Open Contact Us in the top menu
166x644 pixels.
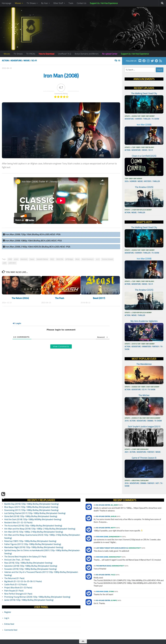click(81, 3)
